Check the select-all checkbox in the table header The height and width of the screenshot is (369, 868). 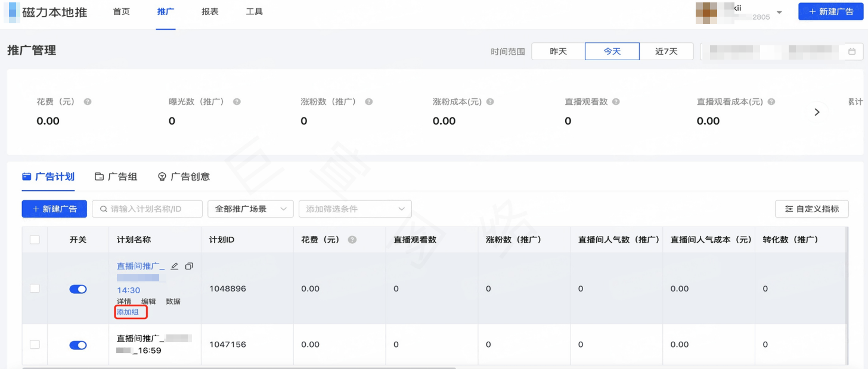34,238
